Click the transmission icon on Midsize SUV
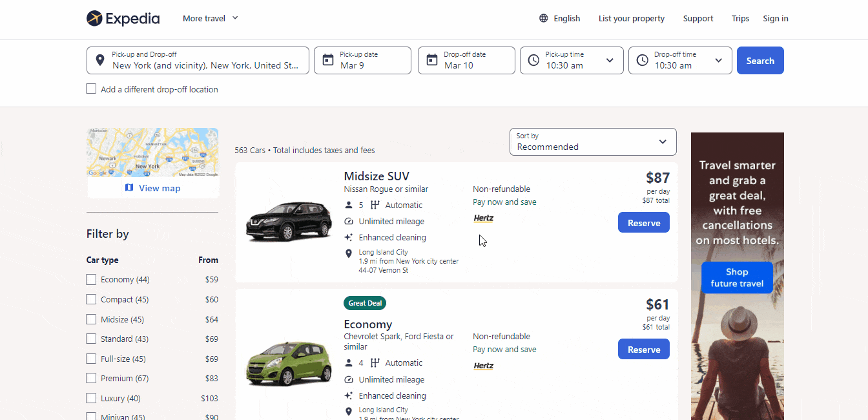 click(375, 205)
